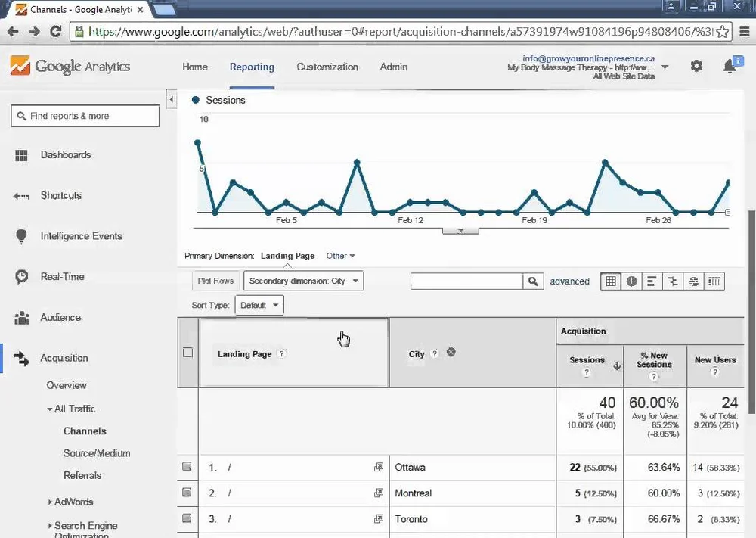Open the Referrals report
The image size is (756, 538).
tap(82, 475)
